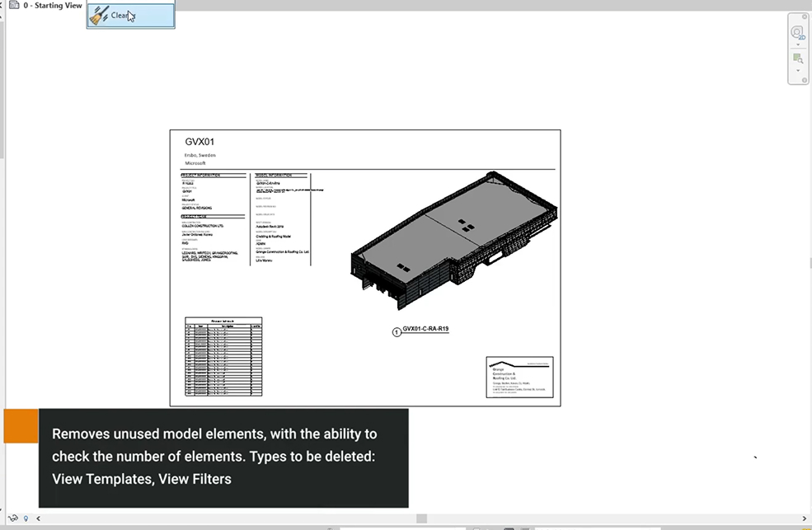This screenshot has height=530, width=812.
Task: Activate the 2D steering wheel navigation tool
Action: coord(797,33)
